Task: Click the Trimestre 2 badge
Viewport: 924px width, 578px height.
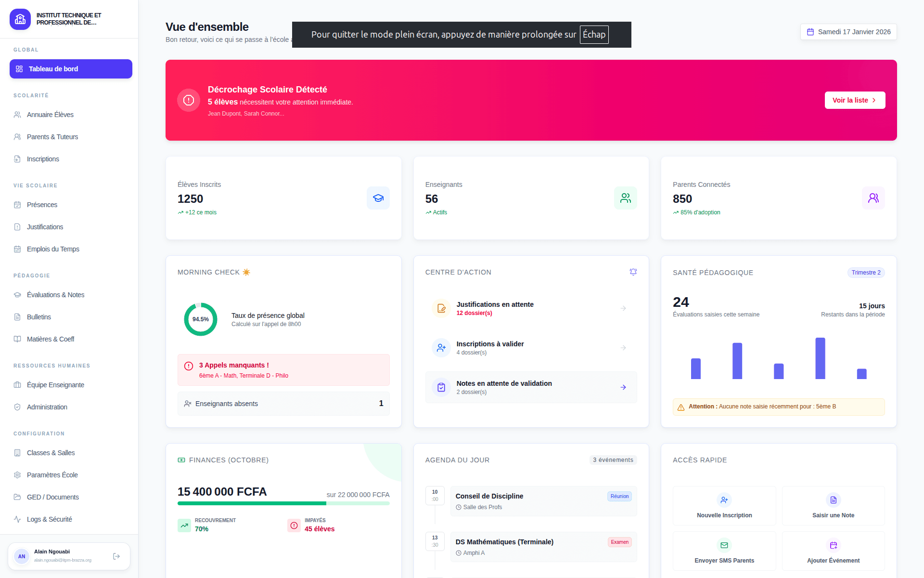Action: pos(866,273)
